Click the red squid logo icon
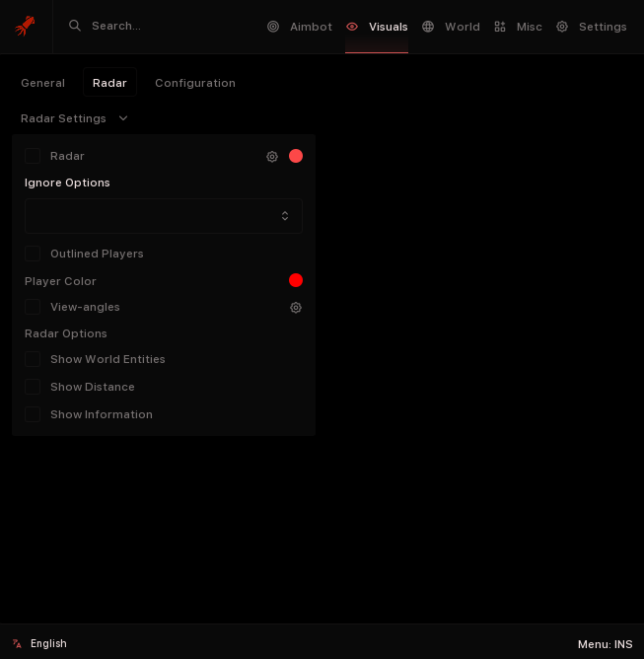The width and height of the screenshot is (644, 659). coord(25,26)
